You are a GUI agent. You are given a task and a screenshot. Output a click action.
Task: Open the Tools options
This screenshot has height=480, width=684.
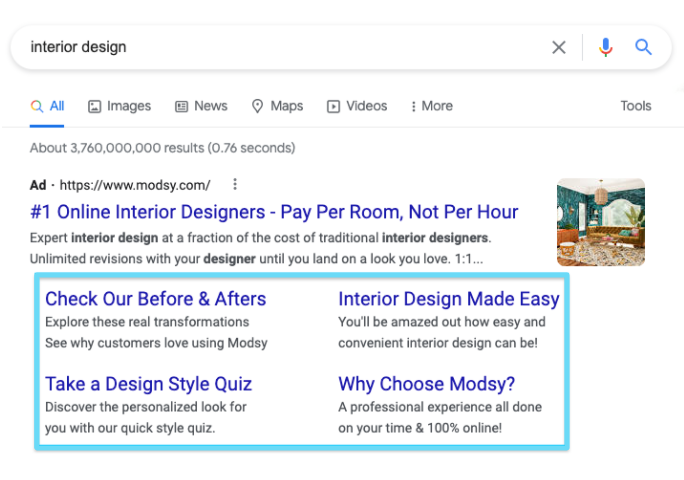[x=636, y=106]
